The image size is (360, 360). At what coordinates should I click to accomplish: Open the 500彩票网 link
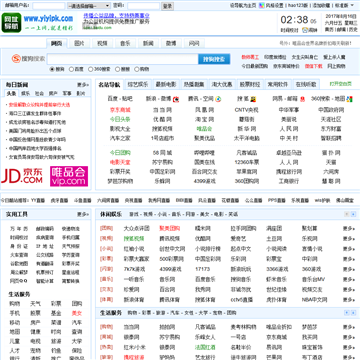[171, 259]
